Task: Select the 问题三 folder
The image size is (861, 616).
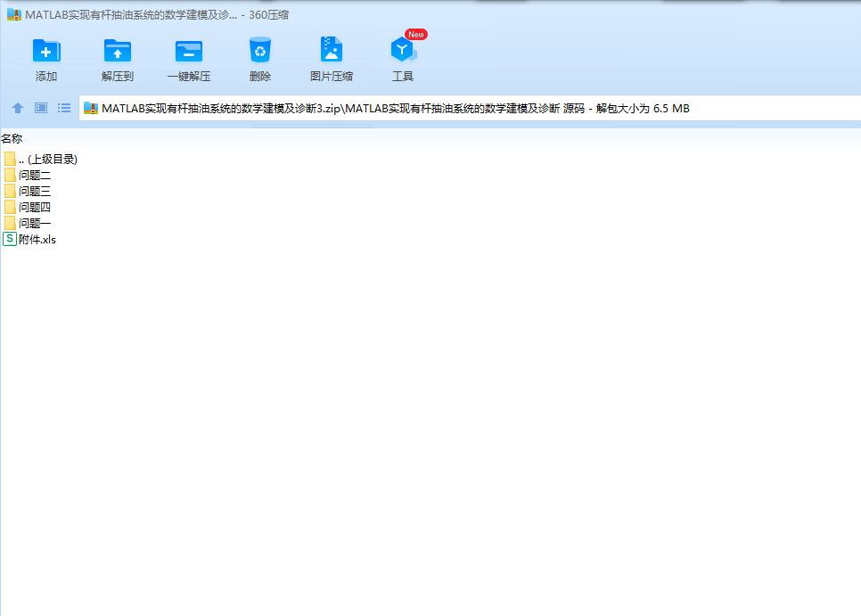Action: tap(28, 191)
